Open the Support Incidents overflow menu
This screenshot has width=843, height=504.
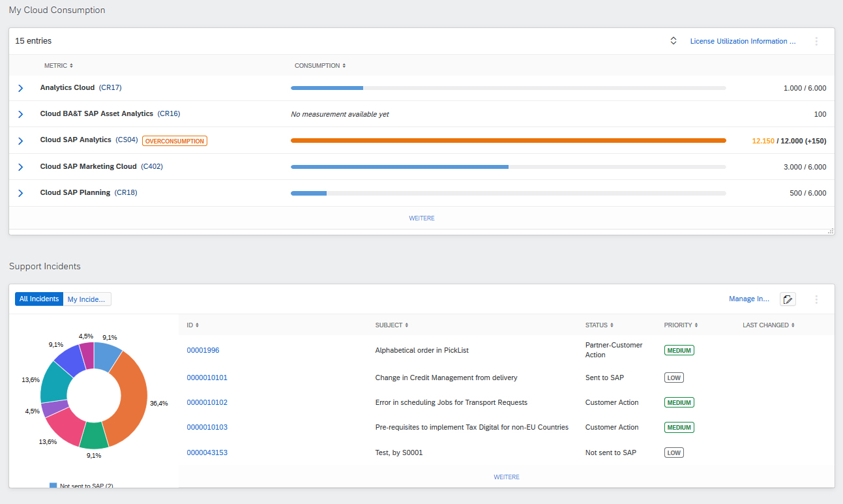click(x=816, y=299)
